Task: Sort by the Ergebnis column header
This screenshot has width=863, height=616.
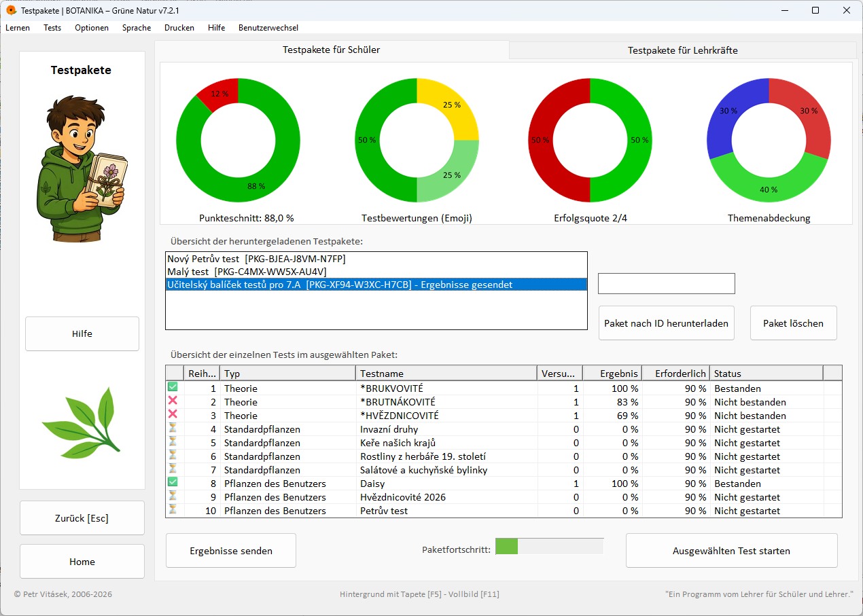Action: [x=612, y=374]
